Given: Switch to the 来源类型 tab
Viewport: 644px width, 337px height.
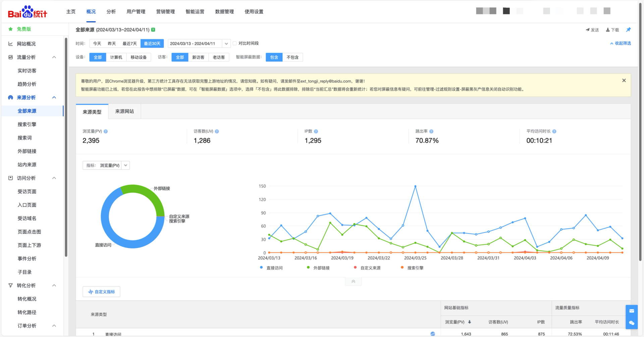Looking at the screenshot, I should [x=92, y=112].
